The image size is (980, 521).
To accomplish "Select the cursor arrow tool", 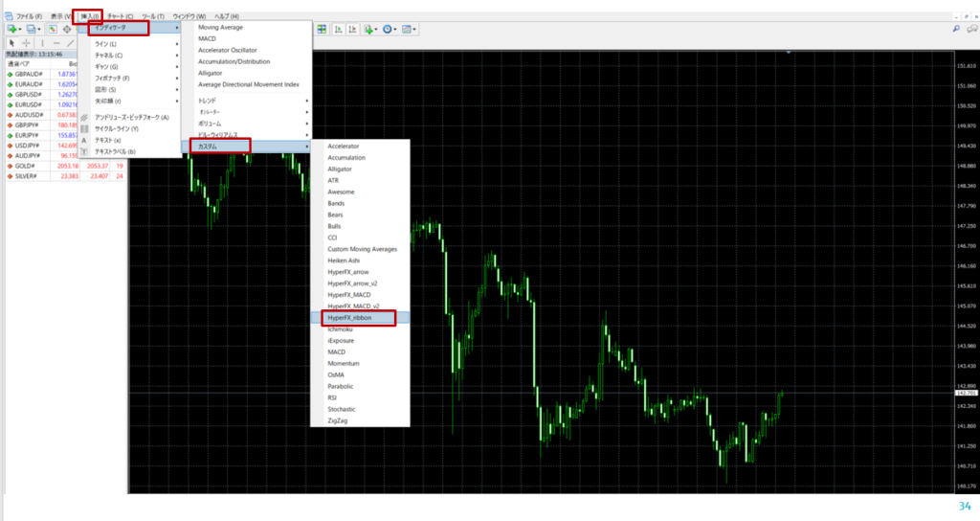I will 10,43.
